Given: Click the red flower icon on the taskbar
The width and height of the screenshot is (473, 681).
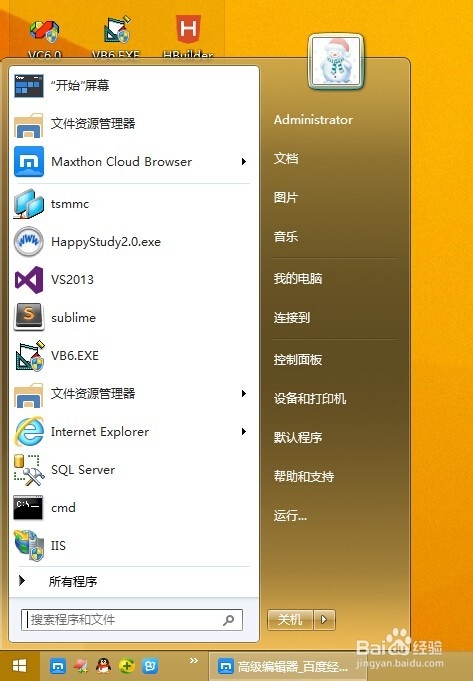Looking at the screenshot, I should tap(81, 665).
